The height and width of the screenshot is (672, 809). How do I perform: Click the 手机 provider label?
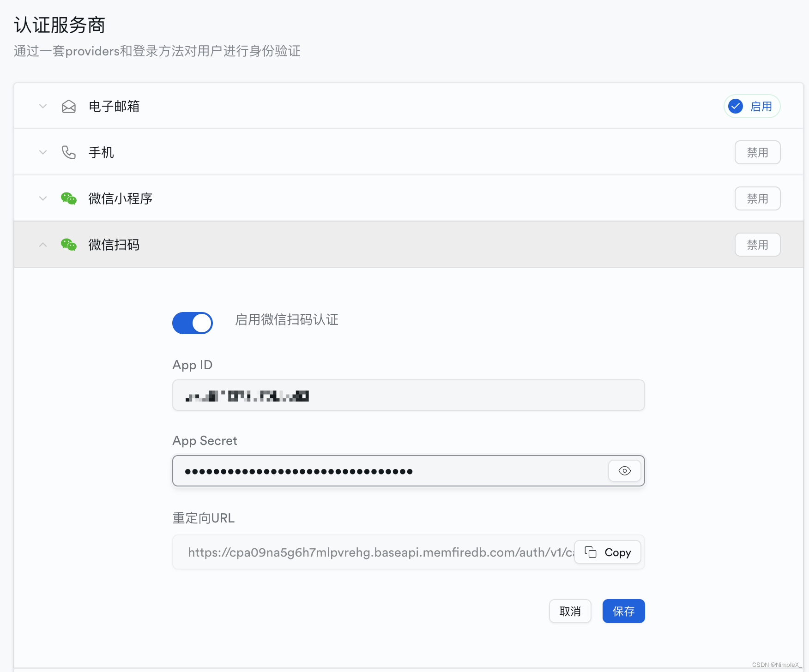click(101, 152)
